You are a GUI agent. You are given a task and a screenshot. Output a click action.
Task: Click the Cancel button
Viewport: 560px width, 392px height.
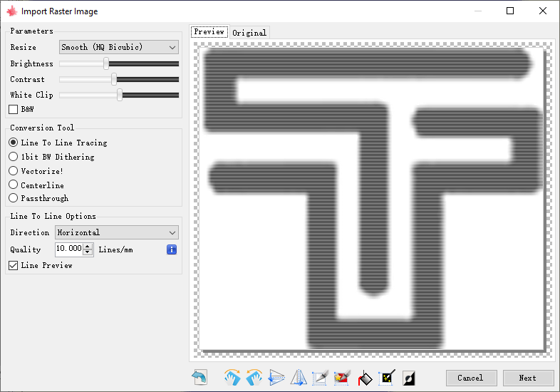471,378
